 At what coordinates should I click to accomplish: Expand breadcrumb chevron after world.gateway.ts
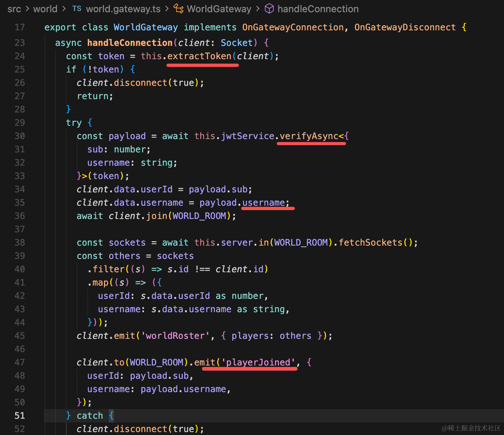click(x=167, y=9)
